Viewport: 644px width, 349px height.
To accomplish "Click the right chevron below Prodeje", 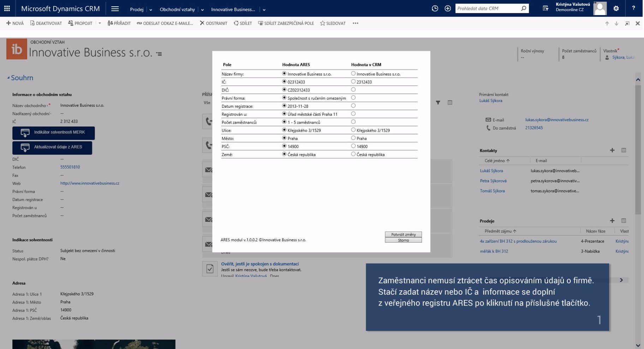I will (x=621, y=280).
